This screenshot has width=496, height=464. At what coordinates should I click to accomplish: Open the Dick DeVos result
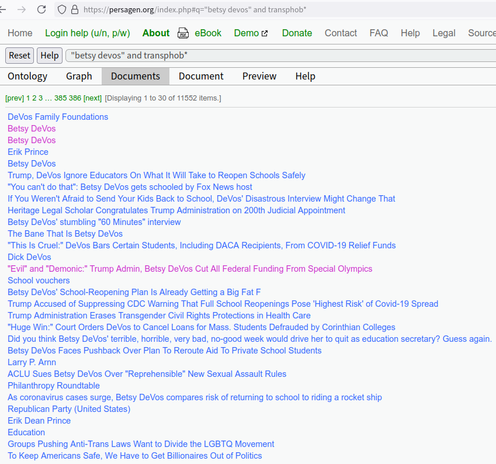(x=29, y=257)
